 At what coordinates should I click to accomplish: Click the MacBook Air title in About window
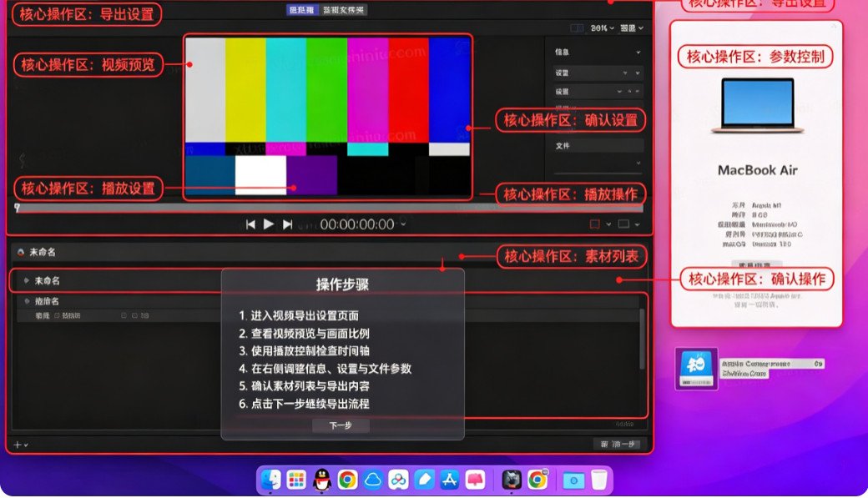[x=757, y=170]
